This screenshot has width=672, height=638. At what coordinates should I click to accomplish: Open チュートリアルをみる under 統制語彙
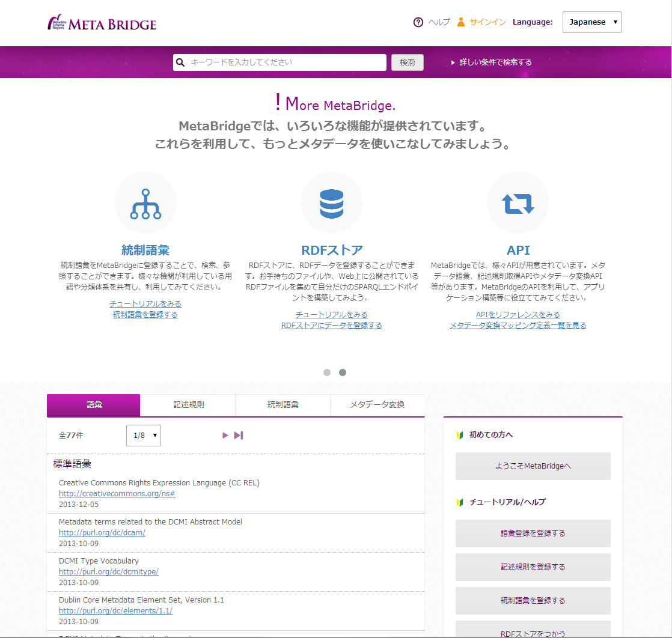(x=145, y=304)
